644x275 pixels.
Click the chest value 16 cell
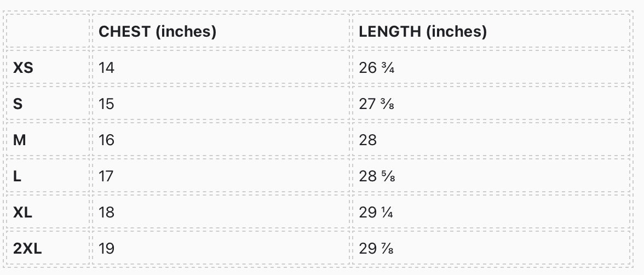click(106, 140)
